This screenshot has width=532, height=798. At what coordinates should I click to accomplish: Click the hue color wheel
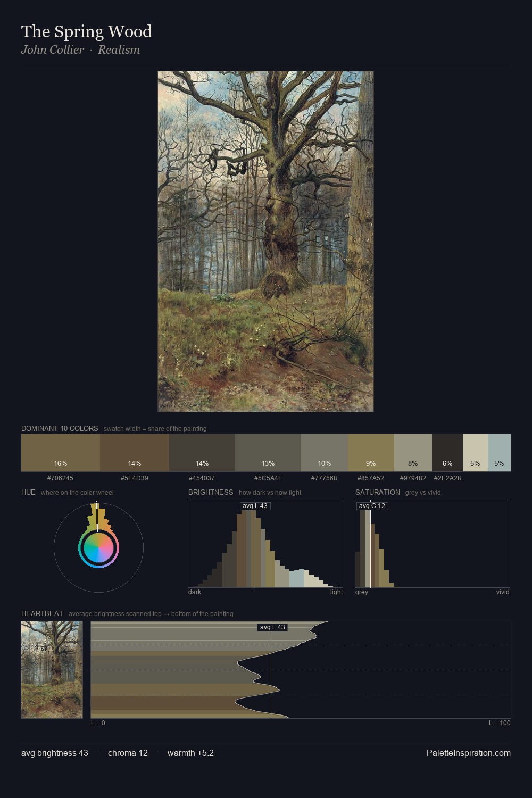(98, 547)
